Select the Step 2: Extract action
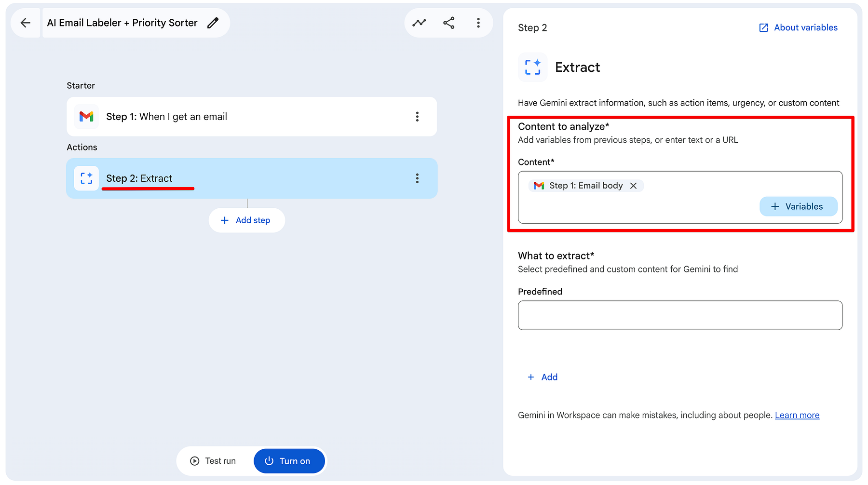868x485 pixels. (x=252, y=178)
